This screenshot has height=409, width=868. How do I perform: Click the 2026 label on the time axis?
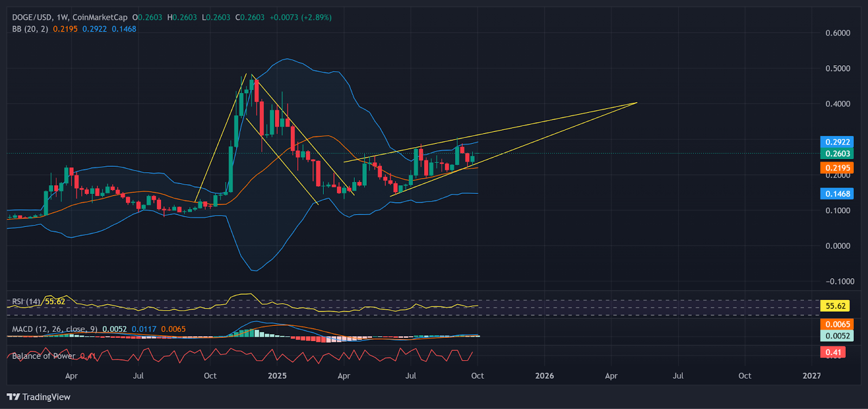pos(544,376)
